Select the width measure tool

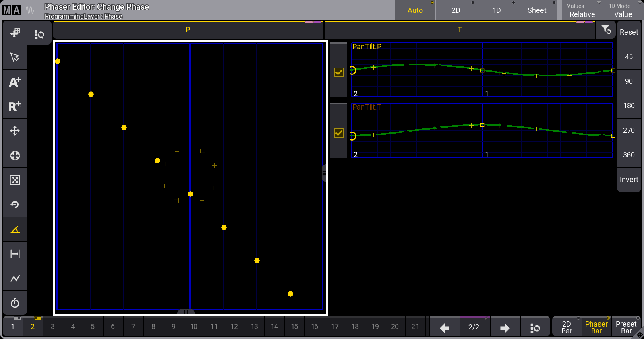[x=15, y=254]
